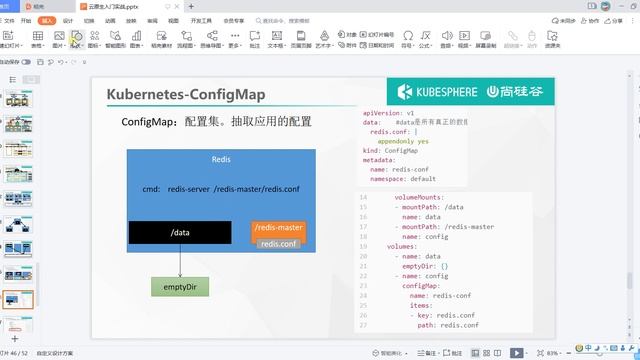
Task: Click the fit-to-window zoom icon
Action: pos(540,353)
